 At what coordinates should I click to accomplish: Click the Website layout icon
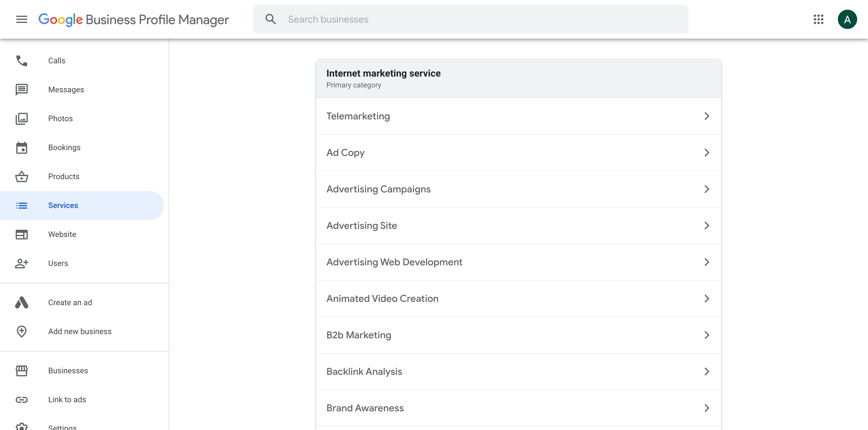coord(22,234)
